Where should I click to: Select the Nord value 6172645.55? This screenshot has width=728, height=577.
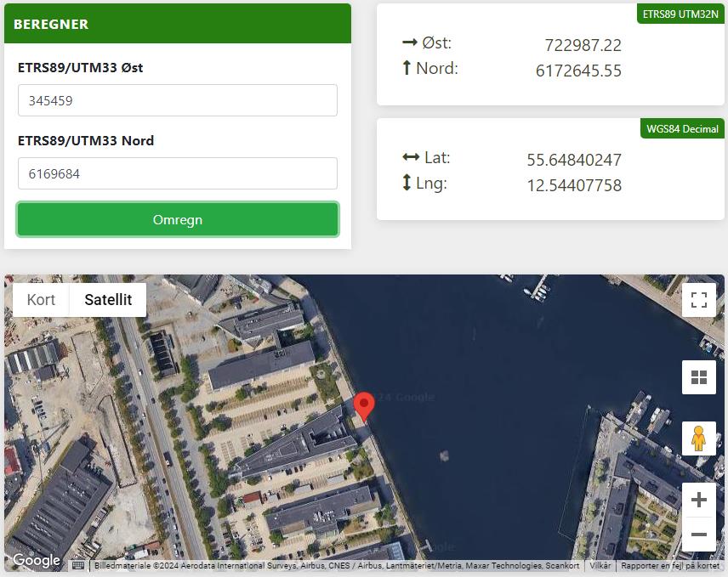point(578,71)
